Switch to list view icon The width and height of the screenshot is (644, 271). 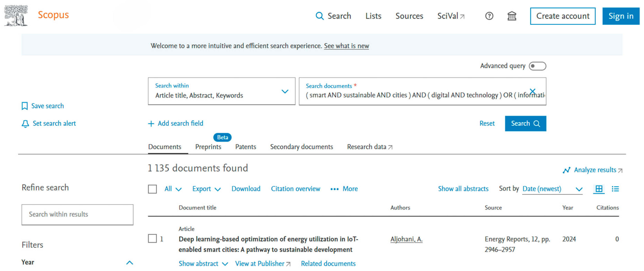coord(615,189)
